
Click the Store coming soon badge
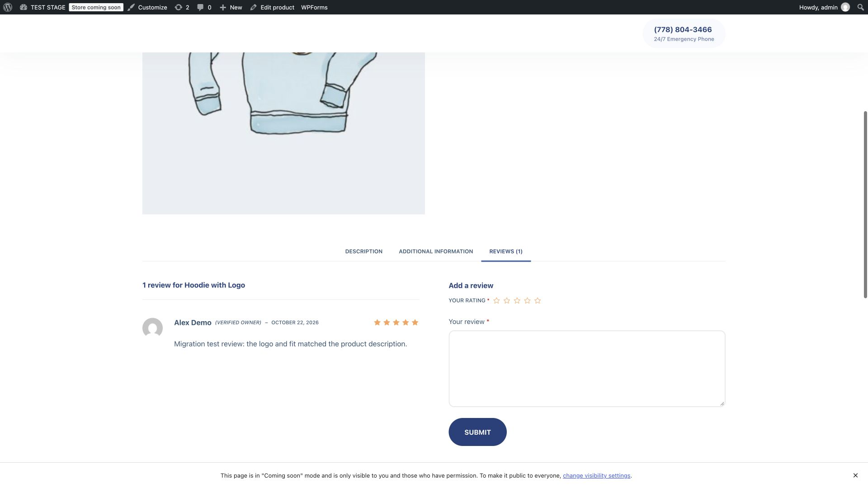click(96, 7)
